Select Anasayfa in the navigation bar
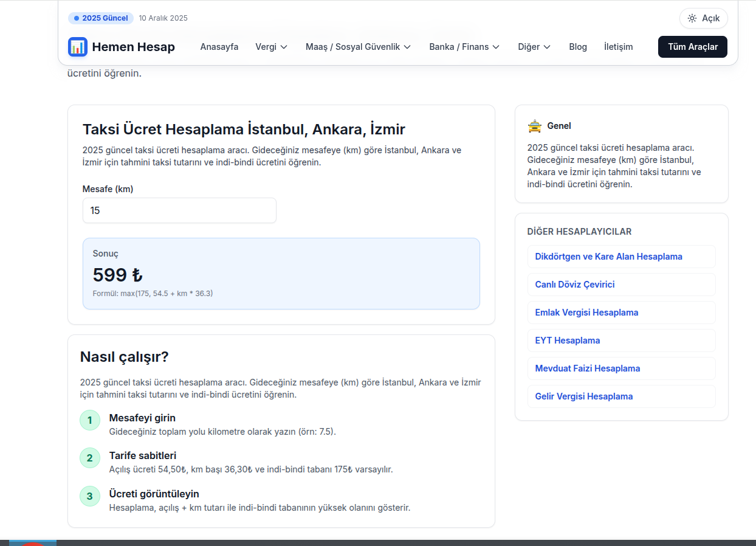Image resolution: width=756 pixels, height=546 pixels. 219,46
